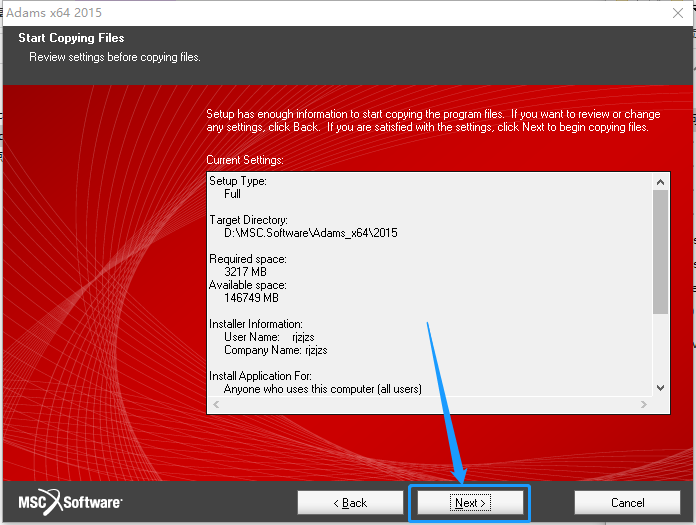
Task: Go back with the Back button
Action: click(x=350, y=502)
